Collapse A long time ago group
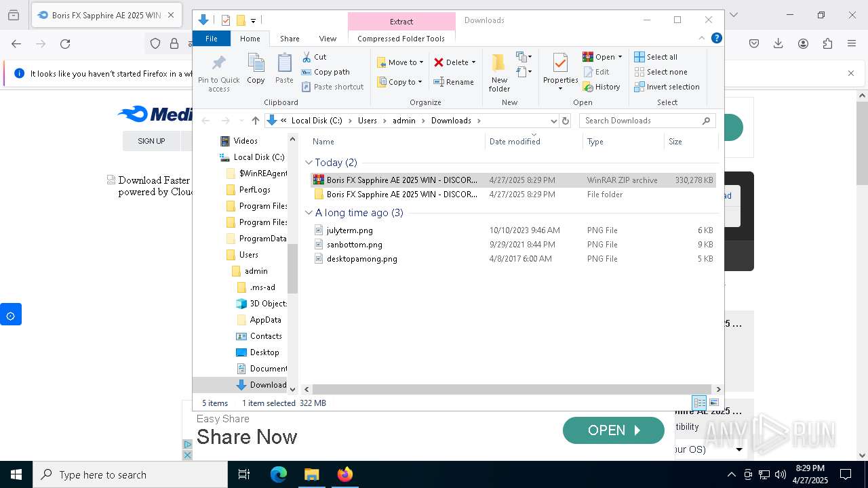 (x=309, y=213)
